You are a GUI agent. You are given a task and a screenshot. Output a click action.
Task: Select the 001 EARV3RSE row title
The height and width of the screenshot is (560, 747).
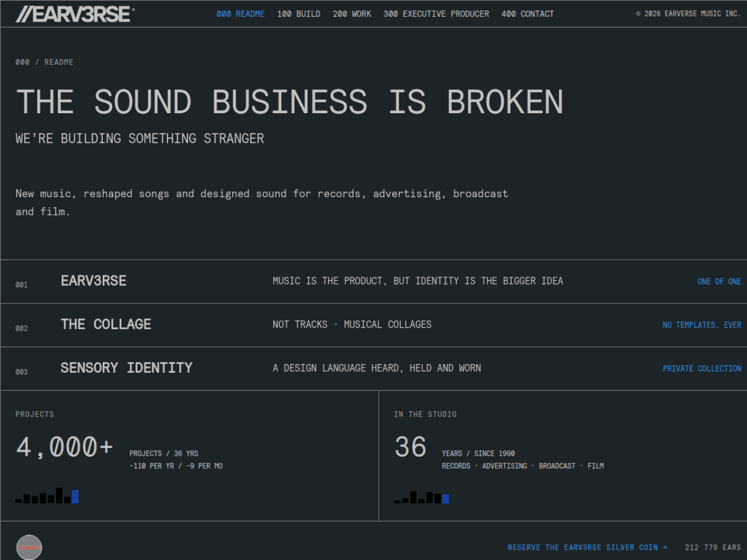click(x=93, y=281)
